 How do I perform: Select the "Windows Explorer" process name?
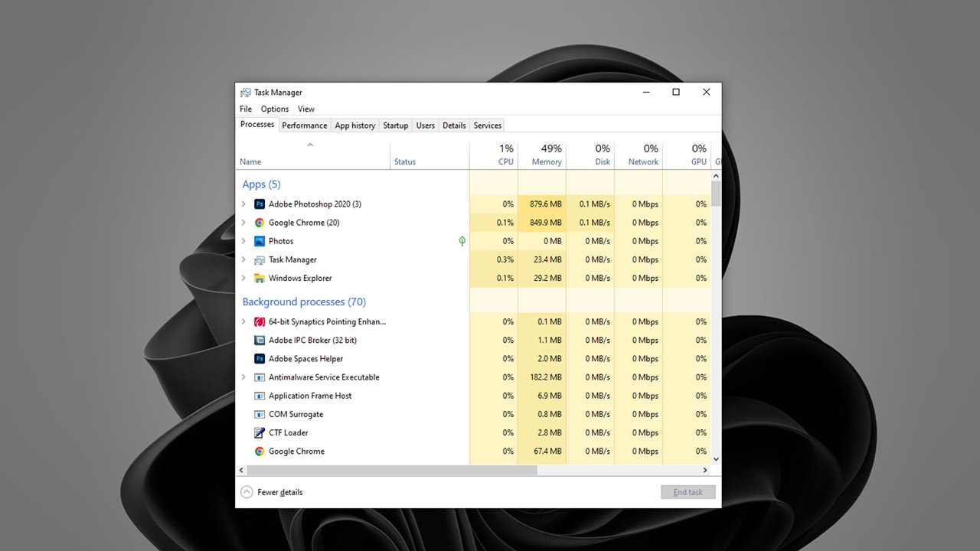[x=300, y=279]
